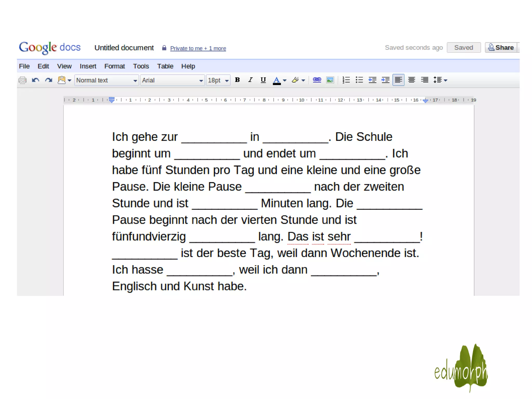Image resolution: width=532 pixels, height=399 pixels.
Task: Click the Share button
Action: click(501, 48)
